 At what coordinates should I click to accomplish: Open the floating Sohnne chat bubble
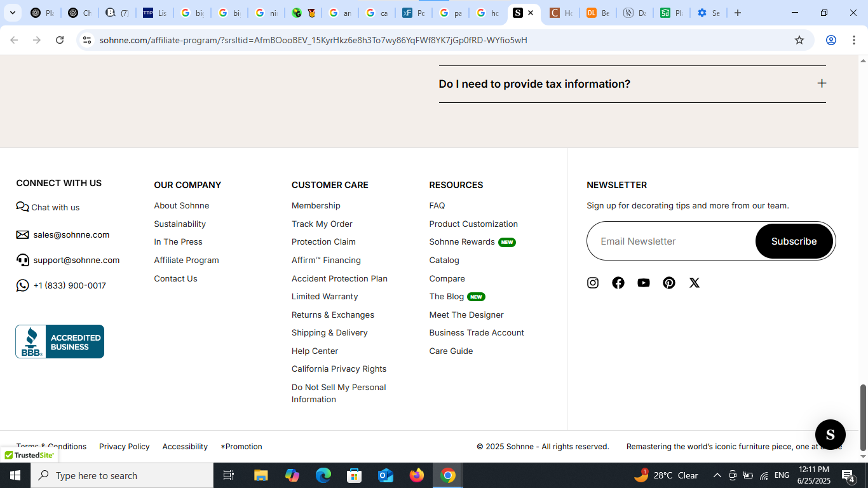(x=830, y=435)
